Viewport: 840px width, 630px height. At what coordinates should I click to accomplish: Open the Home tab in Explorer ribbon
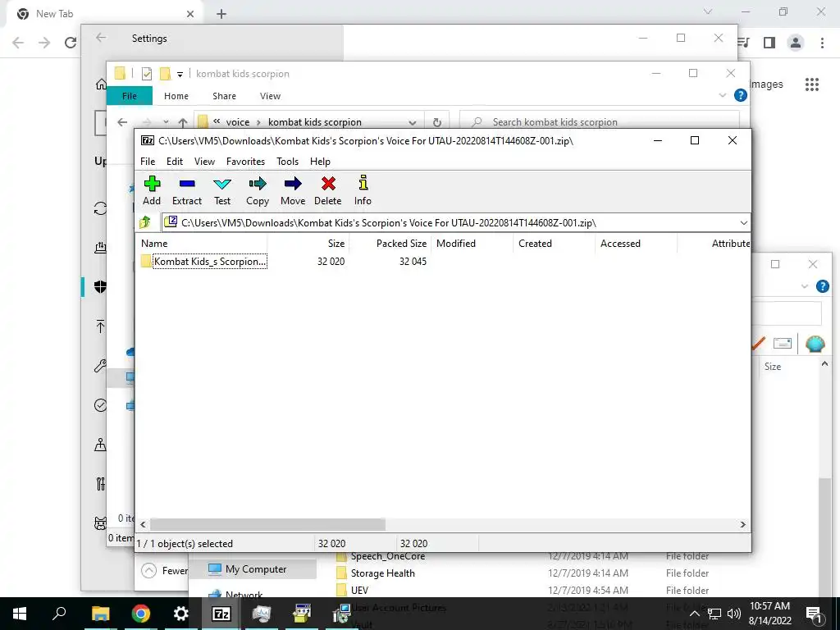pyautogui.click(x=176, y=96)
